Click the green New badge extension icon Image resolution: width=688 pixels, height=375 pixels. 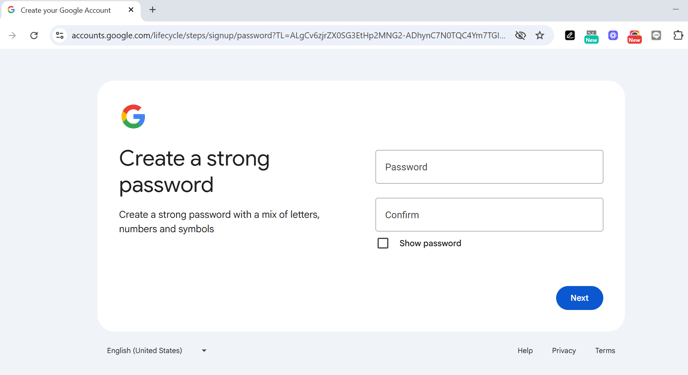click(591, 36)
